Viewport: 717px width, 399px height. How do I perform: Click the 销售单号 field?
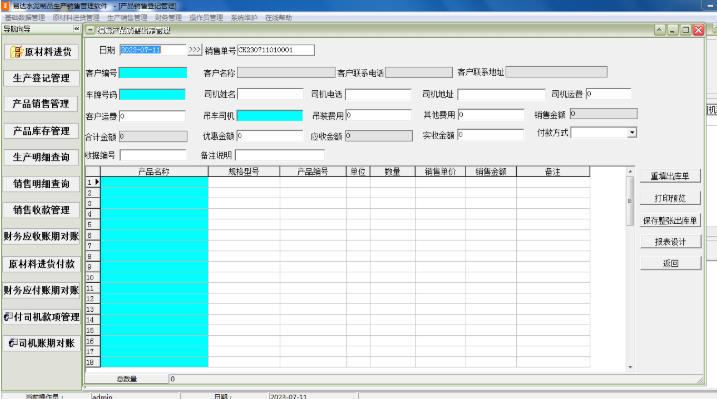(x=276, y=50)
